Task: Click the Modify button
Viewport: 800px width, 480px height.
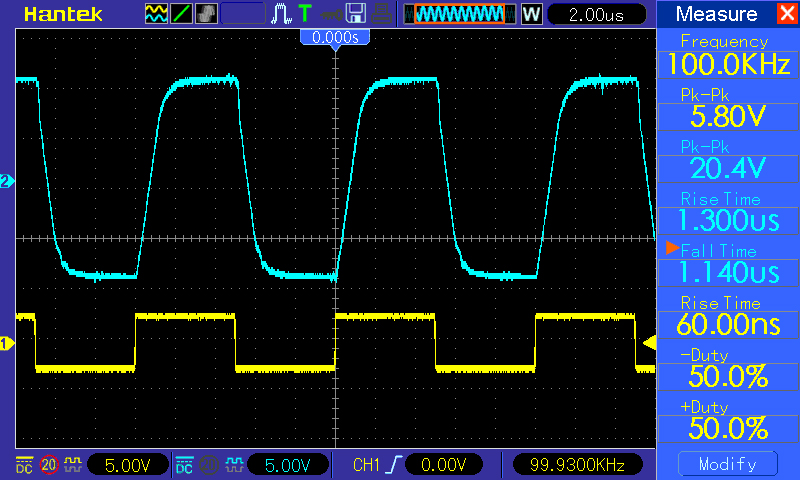Action: coord(728,464)
